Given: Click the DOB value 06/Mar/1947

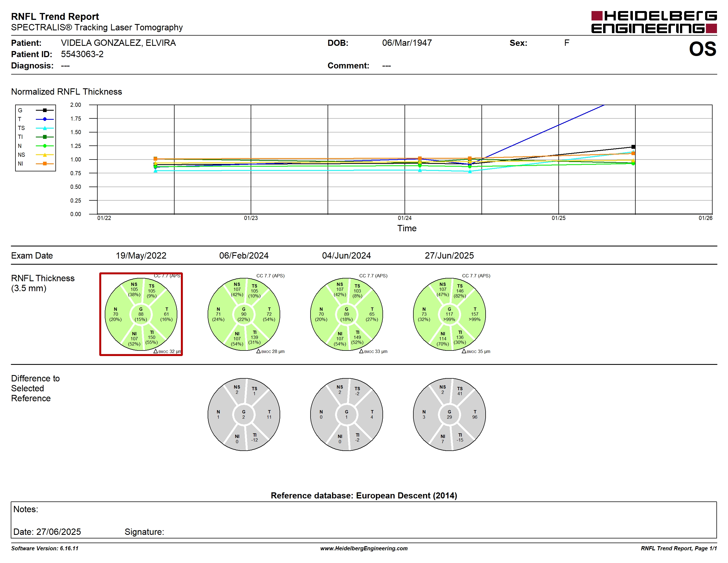Looking at the screenshot, I should click(407, 43).
